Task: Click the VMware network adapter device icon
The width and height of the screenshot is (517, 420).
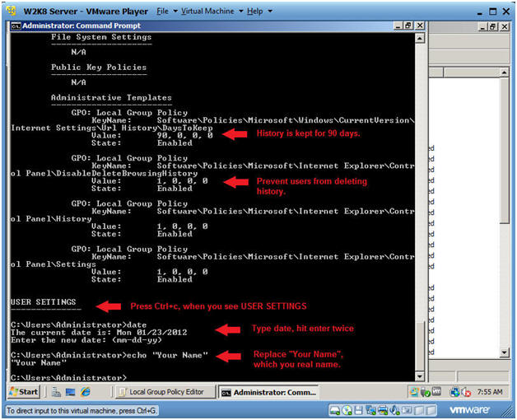Action: [370, 410]
